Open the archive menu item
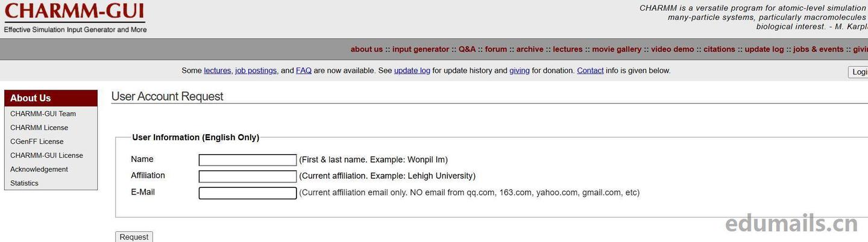Image resolution: width=868 pixels, height=242 pixels. (530, 49)
